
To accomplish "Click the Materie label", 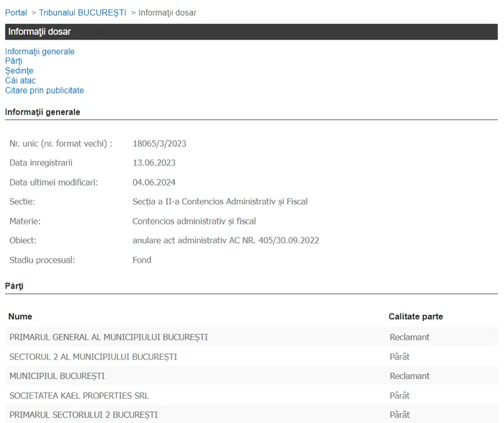I will [x=25, y=222].
